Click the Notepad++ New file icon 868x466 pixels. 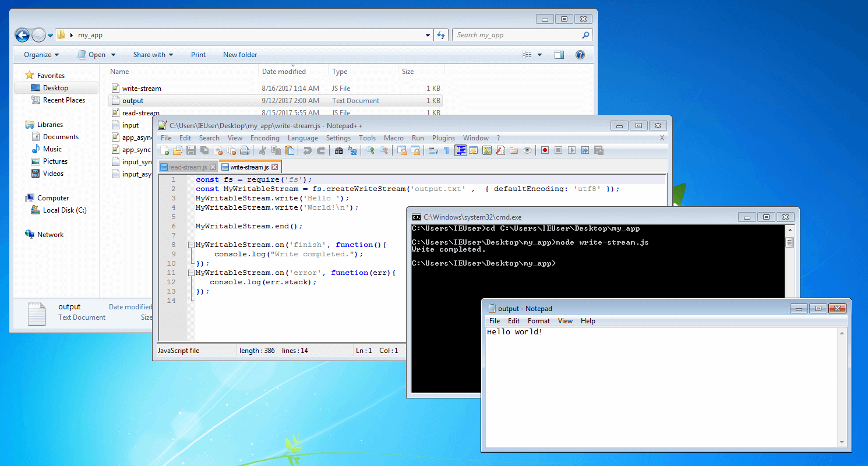[164, 150]
